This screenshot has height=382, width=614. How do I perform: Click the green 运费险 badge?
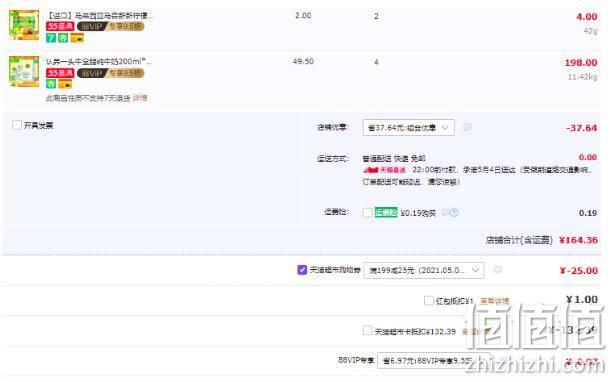coord(386,213)
